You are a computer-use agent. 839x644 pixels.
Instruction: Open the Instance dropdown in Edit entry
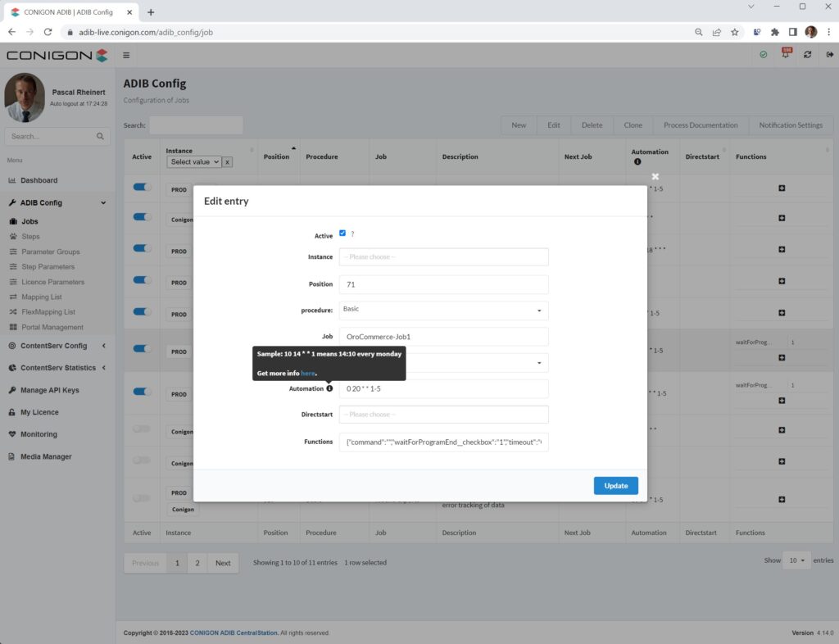point(443,256)
